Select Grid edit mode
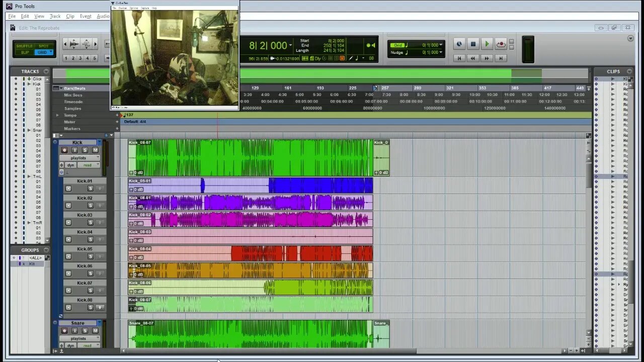The height and width of the screenshot is (362, 644). click(44, 52)
